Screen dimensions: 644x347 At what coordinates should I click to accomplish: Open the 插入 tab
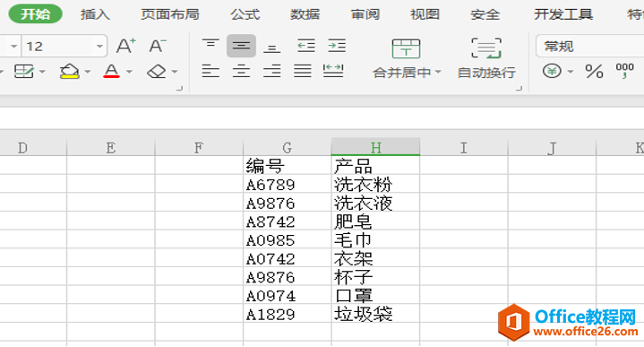pyautogui.click(x=95, y=14)
